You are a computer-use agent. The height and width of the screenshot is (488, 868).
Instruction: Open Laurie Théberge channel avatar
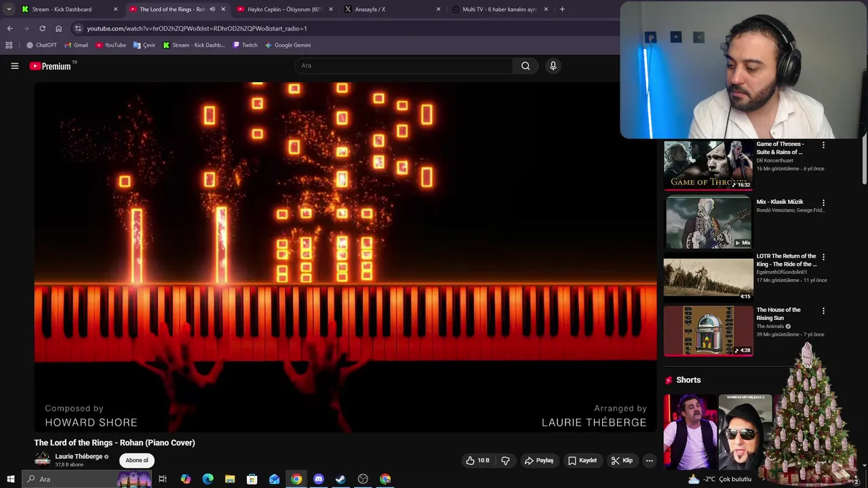42,460
